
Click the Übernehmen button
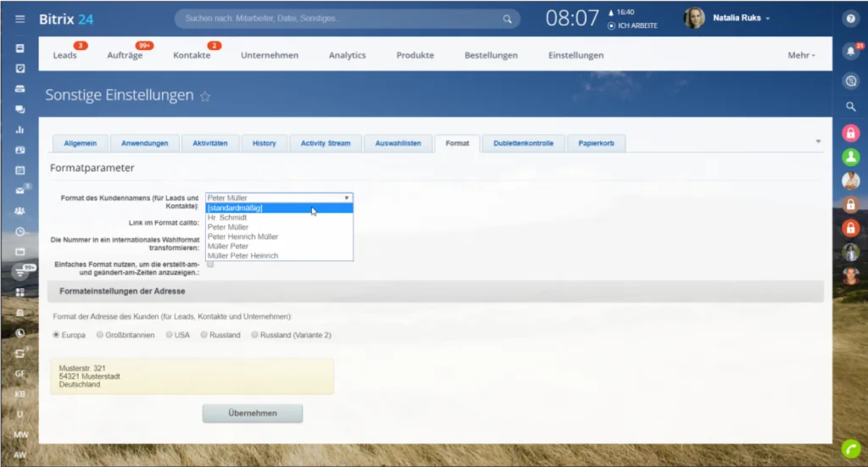coord(253,414)
